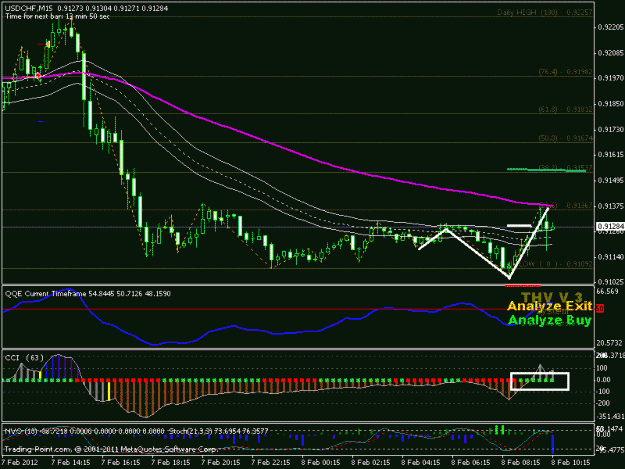
Task: Select QQE scale value 20.5732
Action: pyautogui.click(x=609, y=343)
